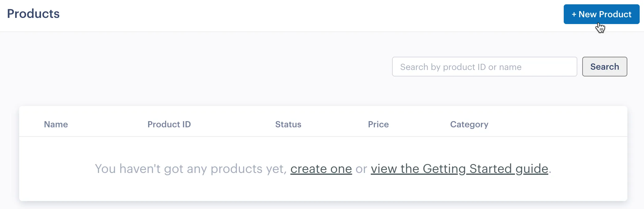The image size is (644, 209).
Task: Click the Product ID column header
Action: pos(169,125)
